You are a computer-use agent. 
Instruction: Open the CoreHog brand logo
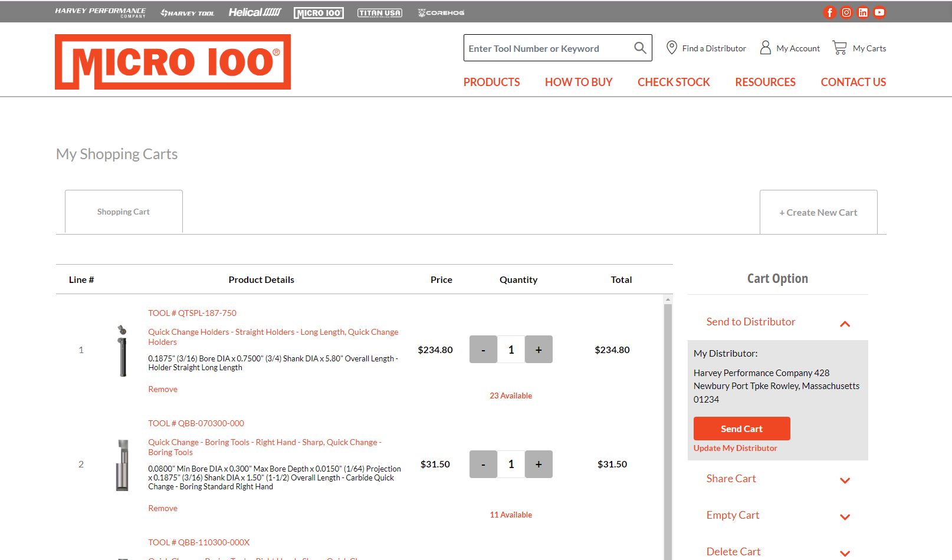(441, 12)
